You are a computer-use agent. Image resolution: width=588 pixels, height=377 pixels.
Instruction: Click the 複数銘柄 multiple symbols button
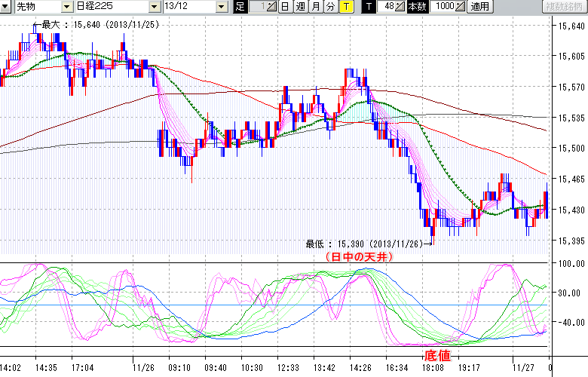click(x=564, y=7)
